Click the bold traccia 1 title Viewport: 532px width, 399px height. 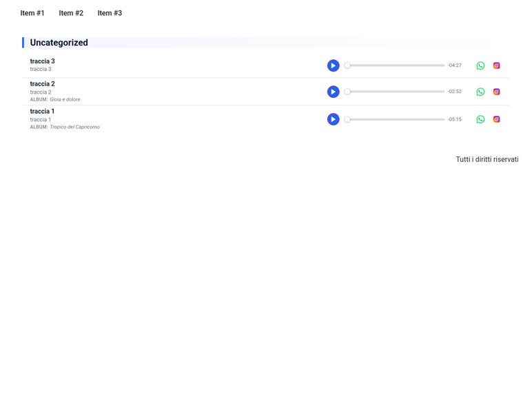42,111
